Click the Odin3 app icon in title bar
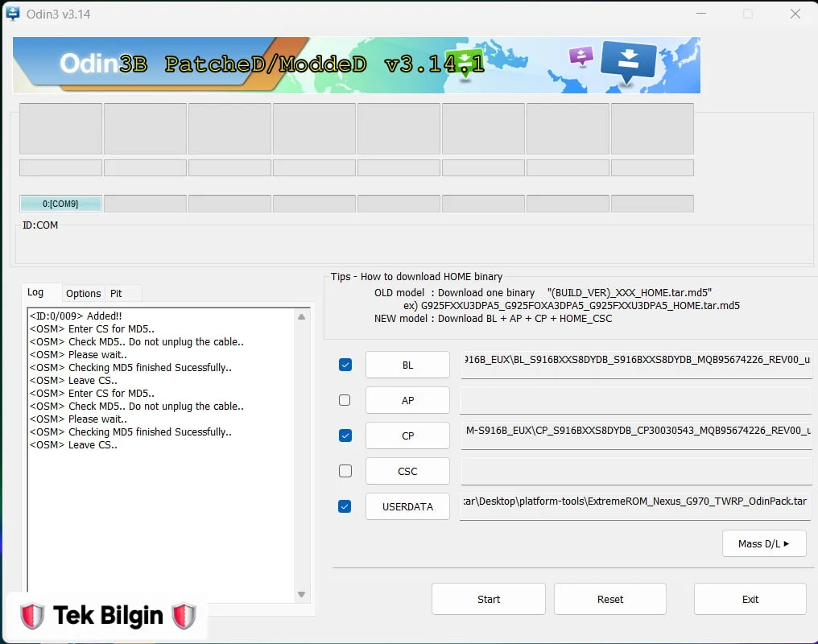This screenshot has height=644, width=818. [x=13, y=14]
